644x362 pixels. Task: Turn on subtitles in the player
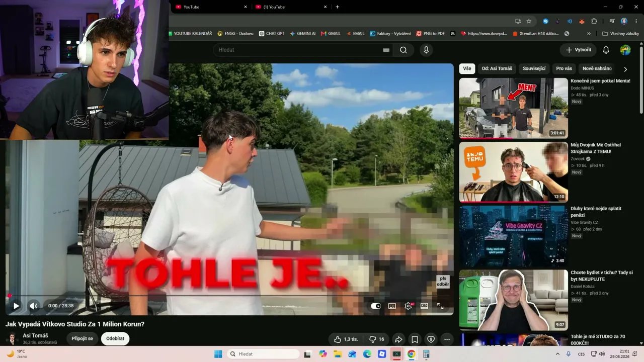point(392,306)
